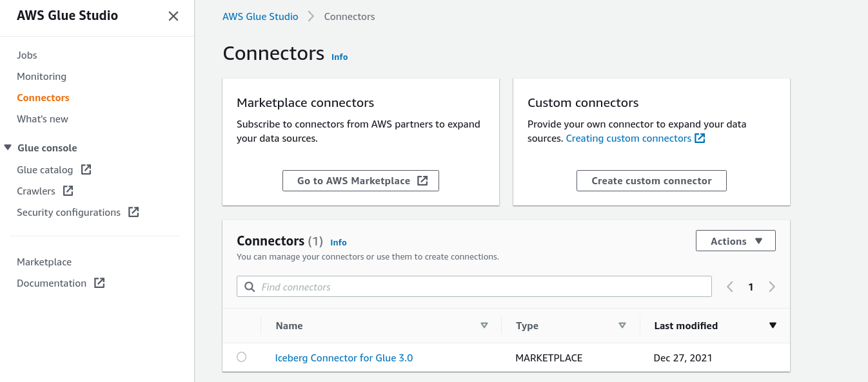Click external link icon beside Security configurations

(133, 212)
